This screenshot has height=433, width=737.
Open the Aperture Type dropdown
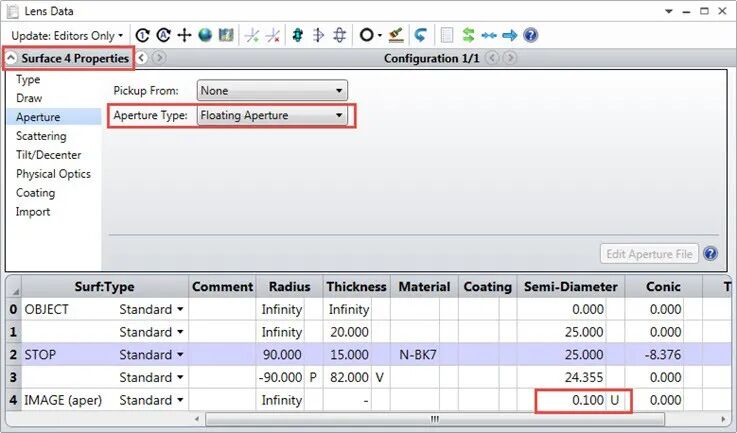[x=272, y=116]
